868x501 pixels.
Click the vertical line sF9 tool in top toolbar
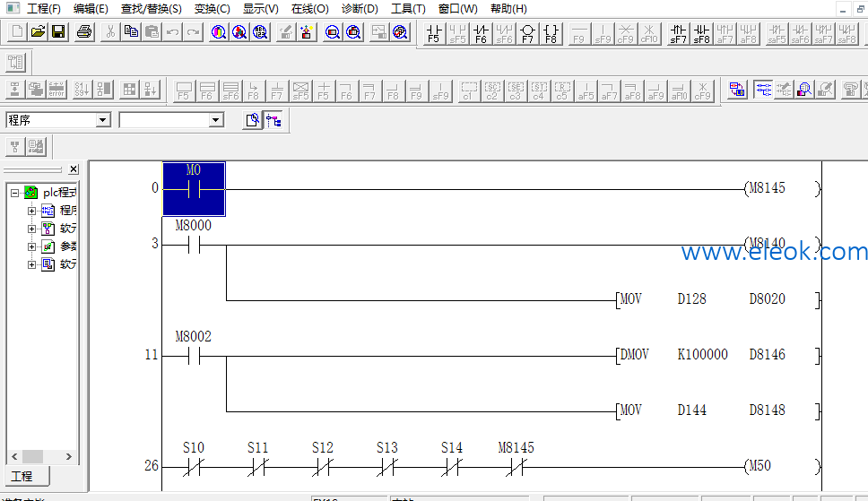[603, 34]
